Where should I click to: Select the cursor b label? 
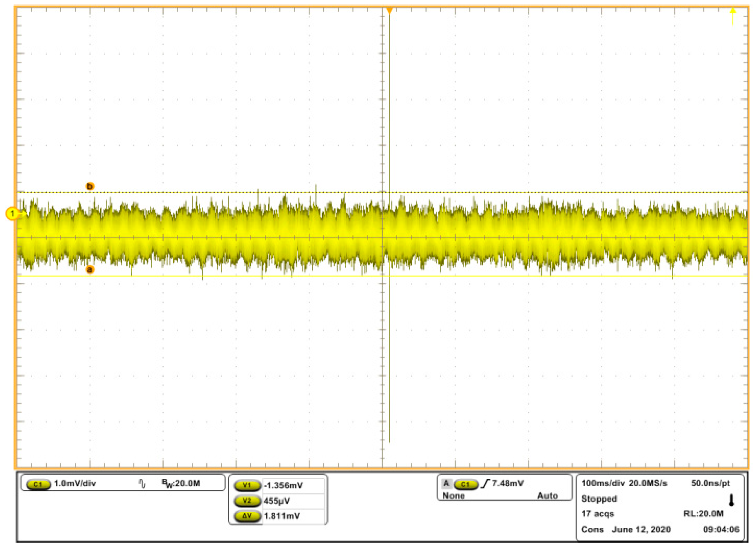pos(90,186)
